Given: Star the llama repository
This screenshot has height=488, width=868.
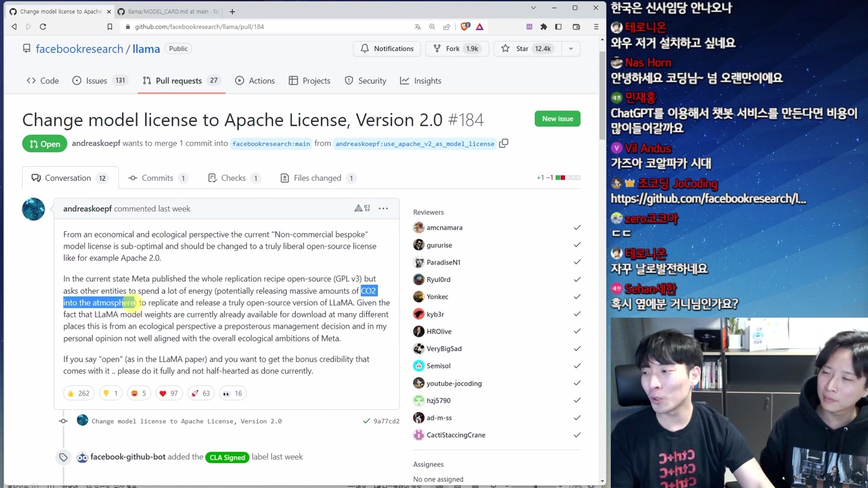Looking at the screenshot, I should tap(528, 48).
